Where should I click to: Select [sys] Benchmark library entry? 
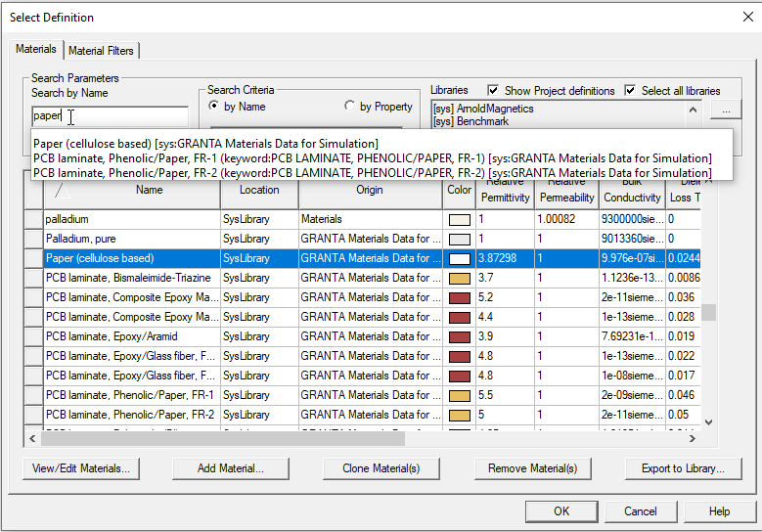471,121
